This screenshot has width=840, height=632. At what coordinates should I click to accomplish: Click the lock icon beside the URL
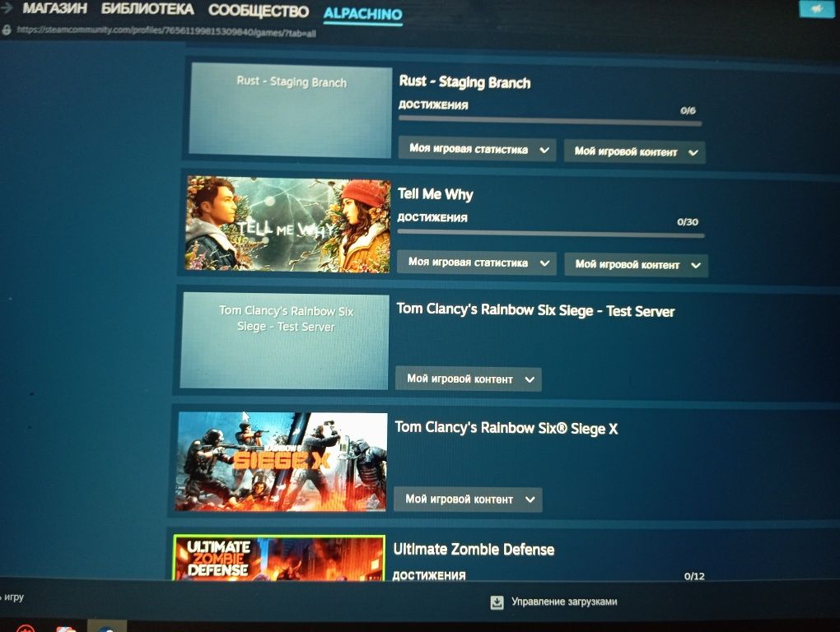point(7,30)
